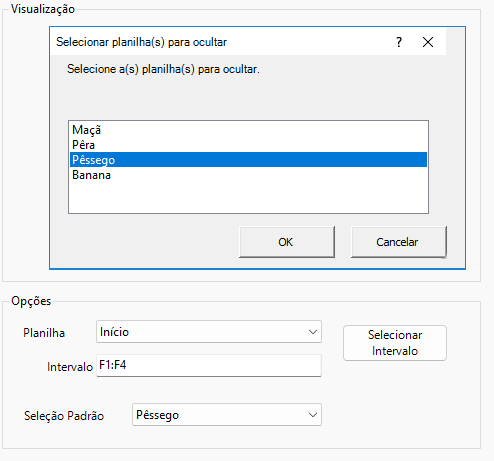Open the Planilha combo box showing Início
This screenshot has width=494, height=461.
point(209,332)
